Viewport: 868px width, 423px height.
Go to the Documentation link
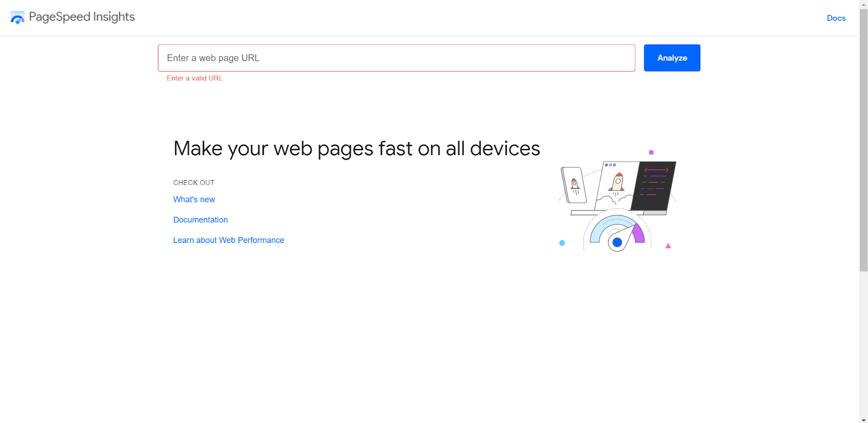(200, 220)
